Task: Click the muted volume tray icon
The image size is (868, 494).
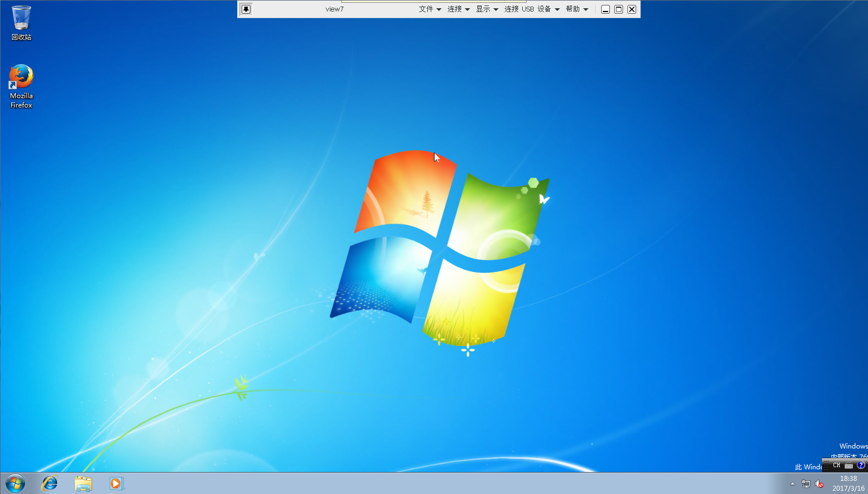Action: click(x=819, y=484)
